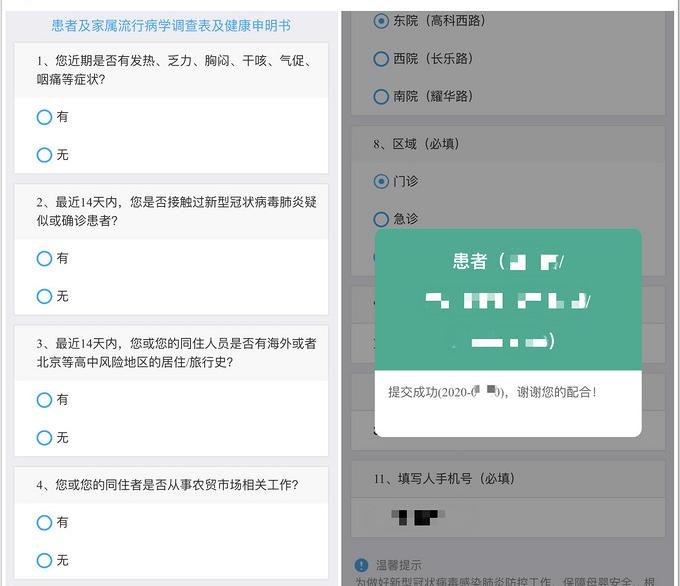Pick '无' for question 3 travel history

coord(44,438)
